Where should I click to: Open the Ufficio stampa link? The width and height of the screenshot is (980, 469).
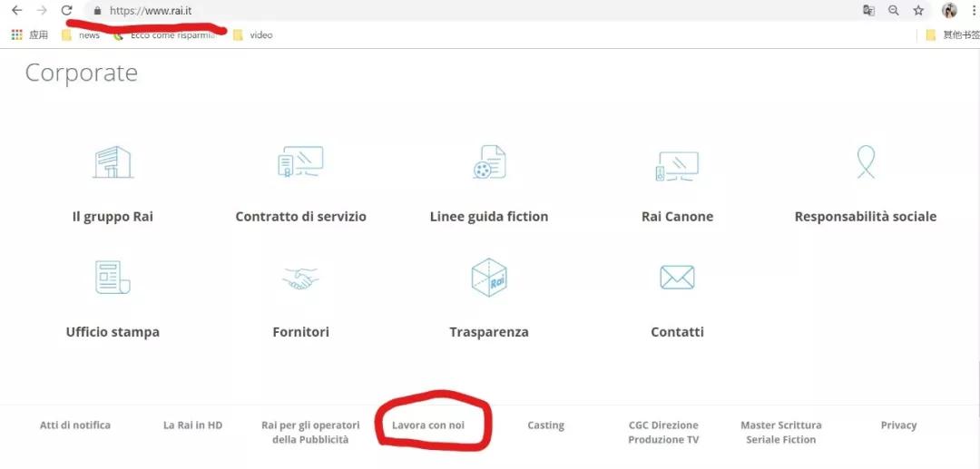pyautogui.click(x=113, y=332)
